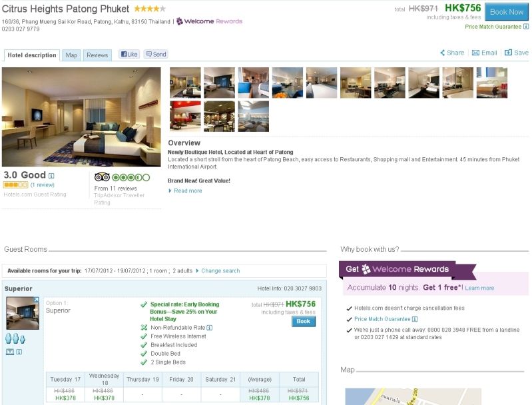Click the Book Now button
Screen dimensions: 532x405
(x=507, y=12)
